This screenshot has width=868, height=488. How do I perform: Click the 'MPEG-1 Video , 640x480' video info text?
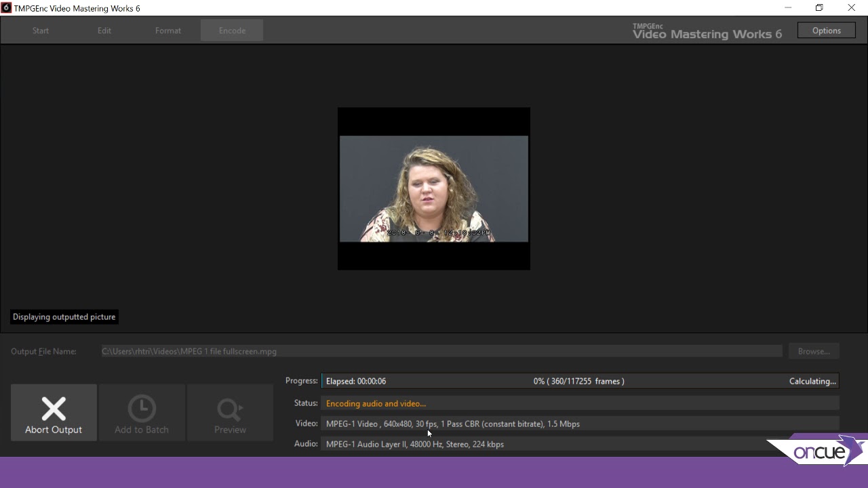(453, 424)
